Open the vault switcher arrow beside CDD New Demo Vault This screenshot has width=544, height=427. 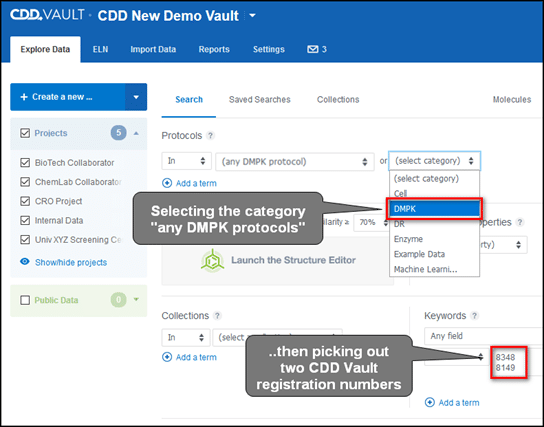pyautogui.click(x=253, y=16)
